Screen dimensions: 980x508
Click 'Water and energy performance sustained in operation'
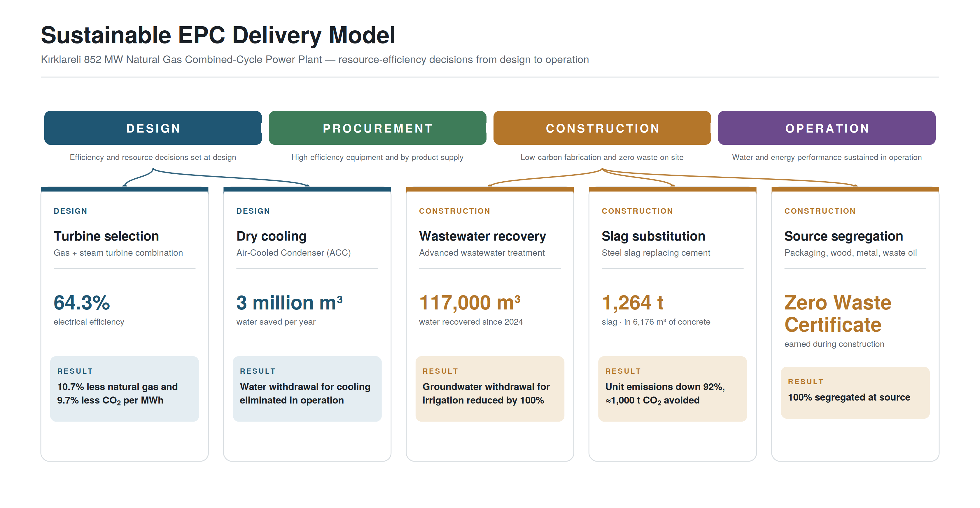coord(827,157)
